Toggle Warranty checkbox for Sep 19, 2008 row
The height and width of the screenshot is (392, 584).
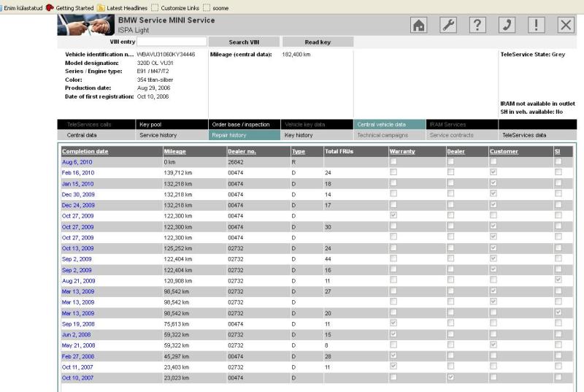[x=394, y=323]
